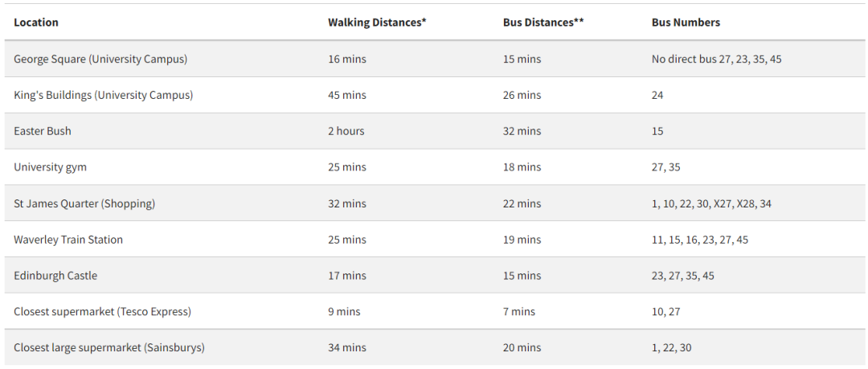Select the University gym location cell
Viewport: 868px width, 369px height.
50,167
